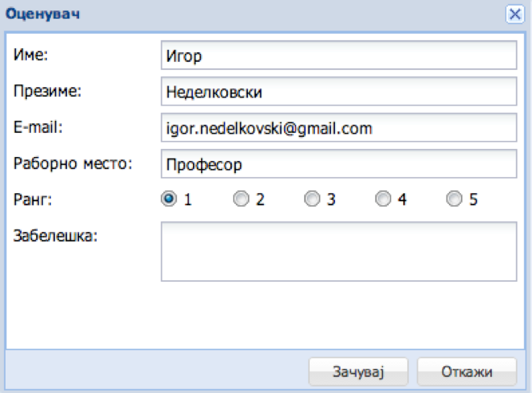
Task: Pick rank 4 radio button
Action: point(383,199)
